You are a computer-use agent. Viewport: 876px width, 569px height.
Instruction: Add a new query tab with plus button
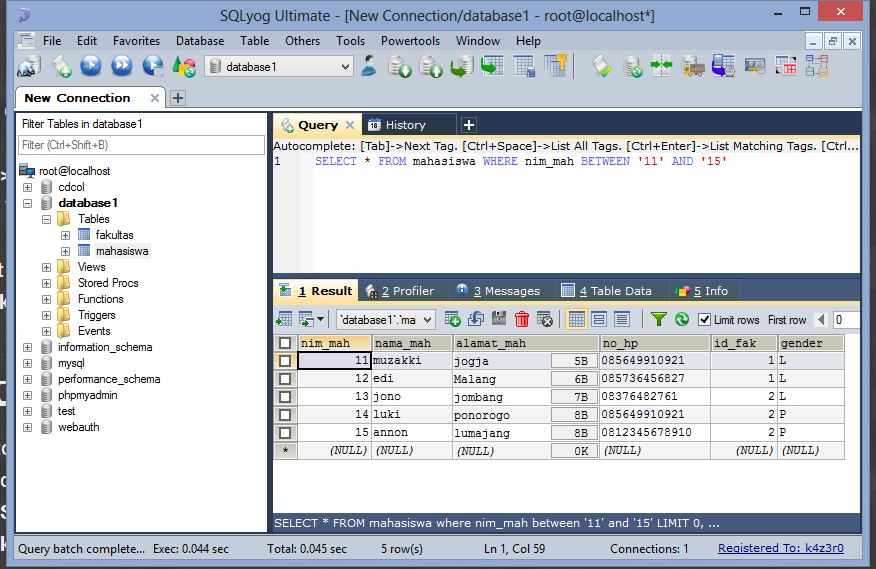(469, 125)
